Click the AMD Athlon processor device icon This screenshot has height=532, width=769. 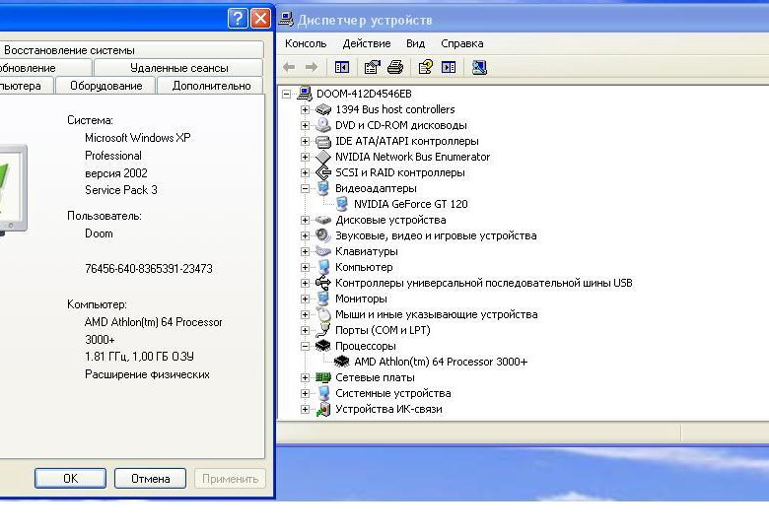click(x=342, y=362)
